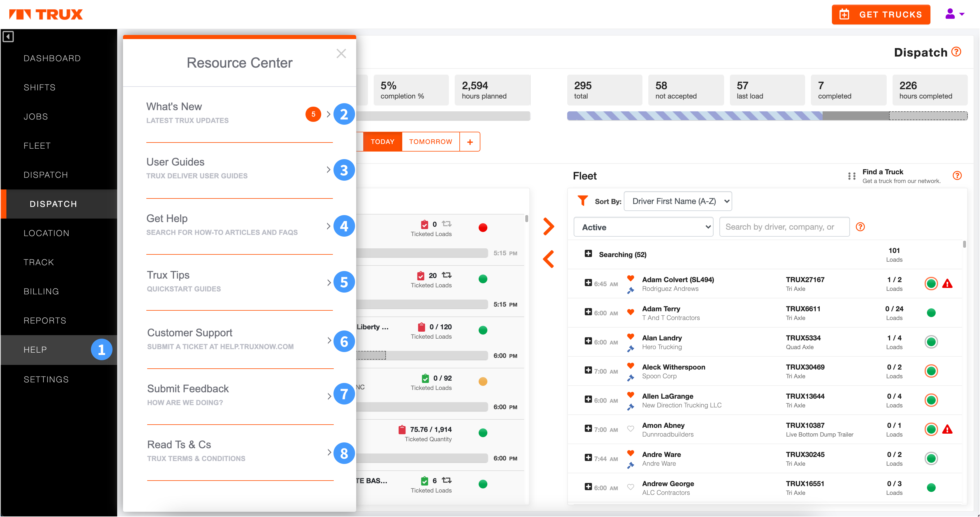Collapse the sidebar using the arrow icon
Viewport: 980px width, 517px height.
click(8, 36)
